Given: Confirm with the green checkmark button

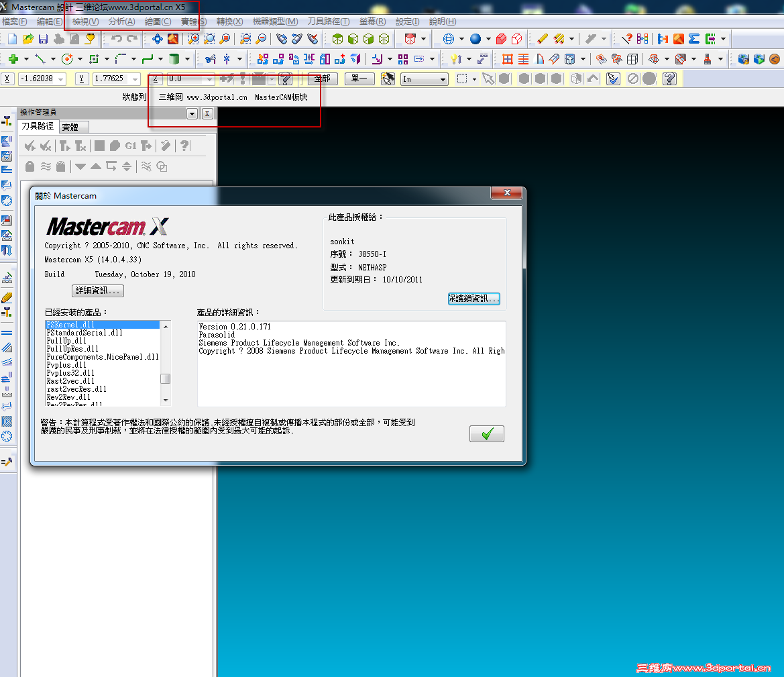Looking at the screenshot, I should [x=486, y=434].
